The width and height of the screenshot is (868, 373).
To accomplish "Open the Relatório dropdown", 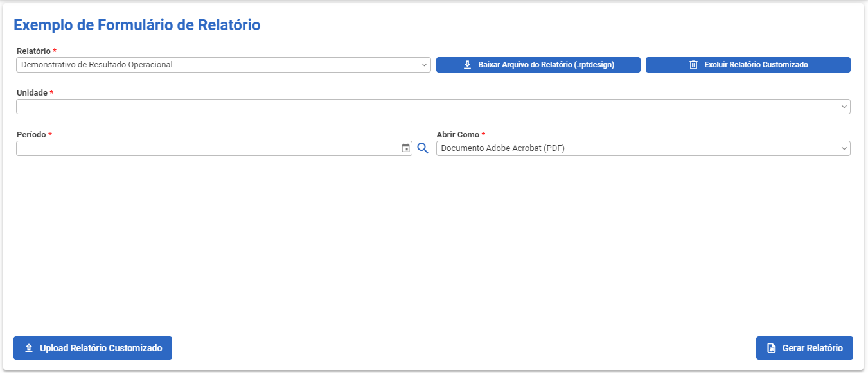I will [224, 65].
